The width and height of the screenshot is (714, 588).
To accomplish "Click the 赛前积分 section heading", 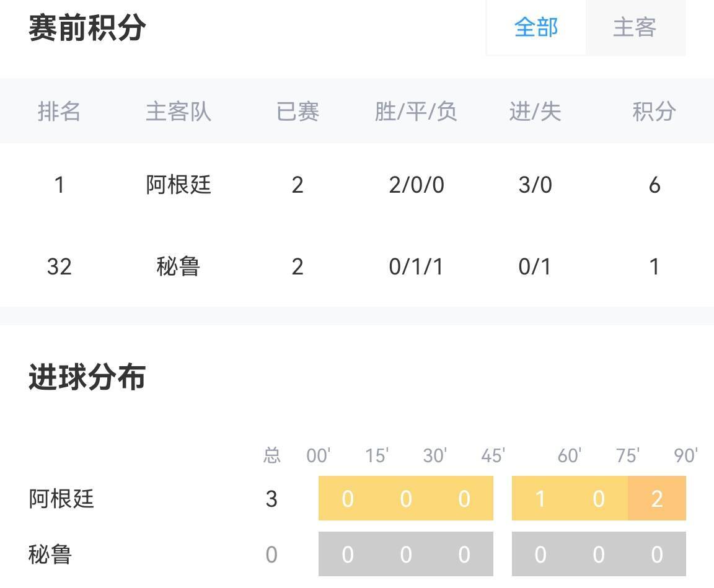I will click(x=87, y=28).
